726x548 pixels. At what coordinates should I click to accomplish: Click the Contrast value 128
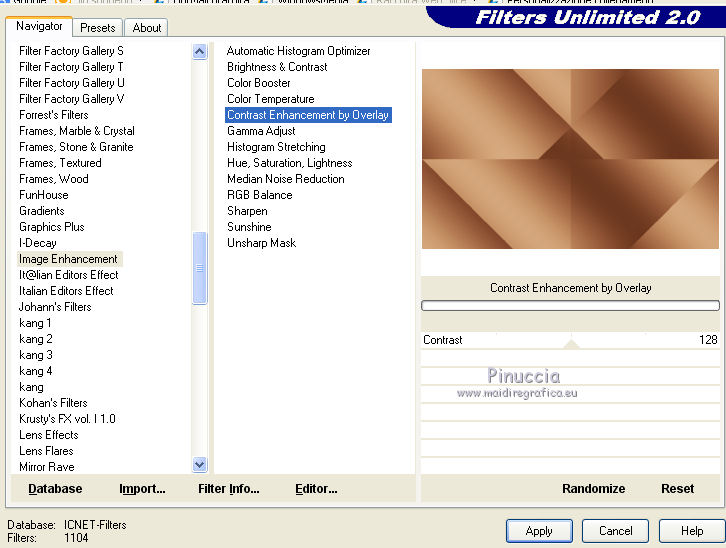[708, 340]
